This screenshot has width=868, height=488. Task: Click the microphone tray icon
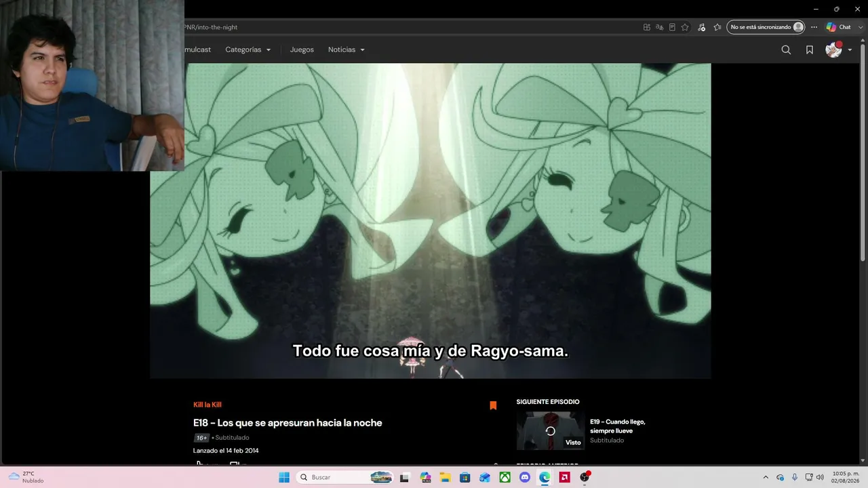tap(795, 477)
